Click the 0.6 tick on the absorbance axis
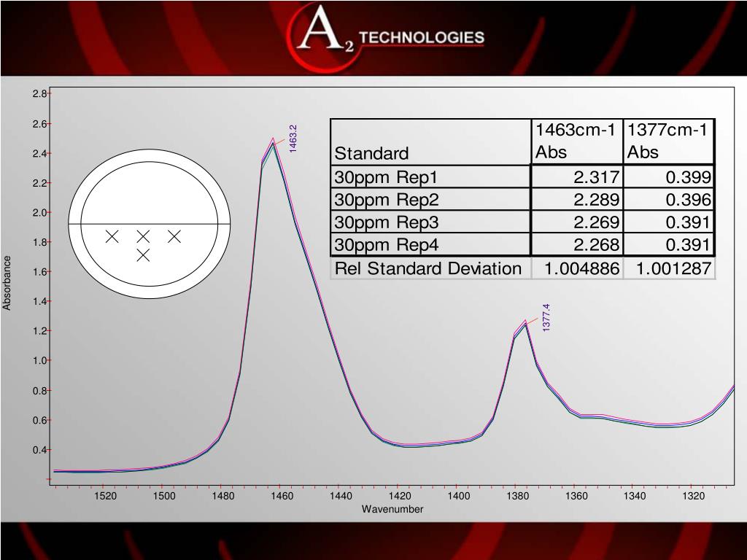This screenshot has width=747, height=560. pos(39,421)
